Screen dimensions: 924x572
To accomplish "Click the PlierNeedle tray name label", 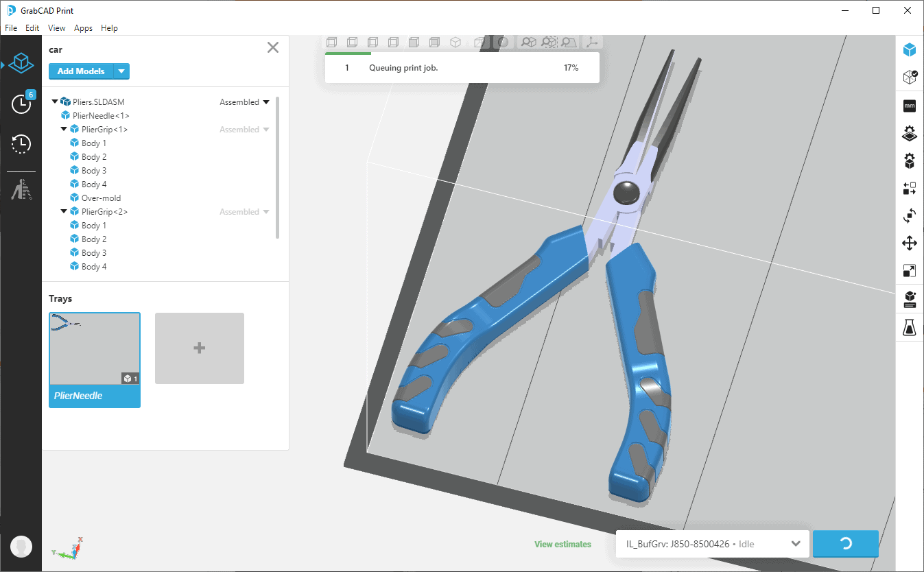I will point(78,396).
